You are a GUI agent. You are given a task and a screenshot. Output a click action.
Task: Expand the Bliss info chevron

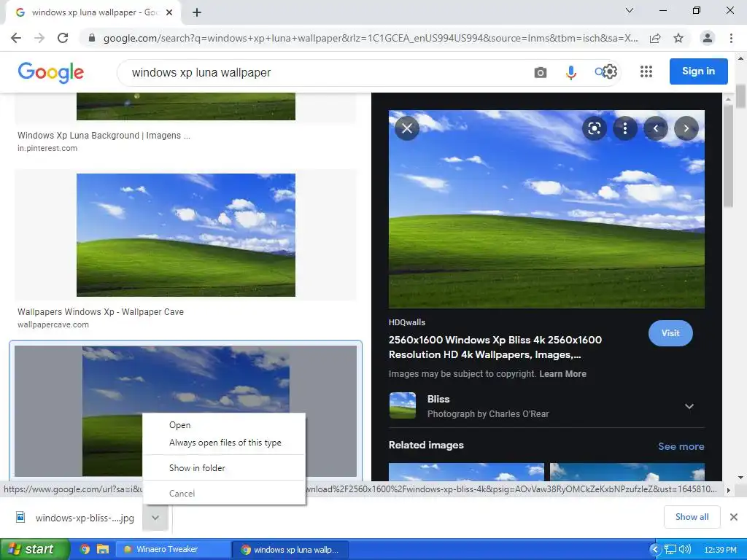[x=689, y=406]
